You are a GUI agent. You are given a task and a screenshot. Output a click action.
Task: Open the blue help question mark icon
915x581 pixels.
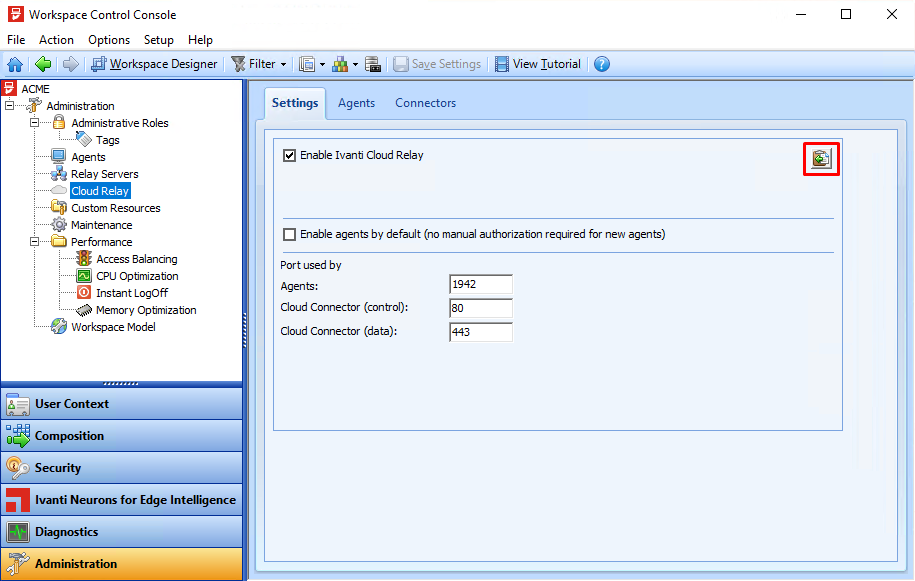601,64
